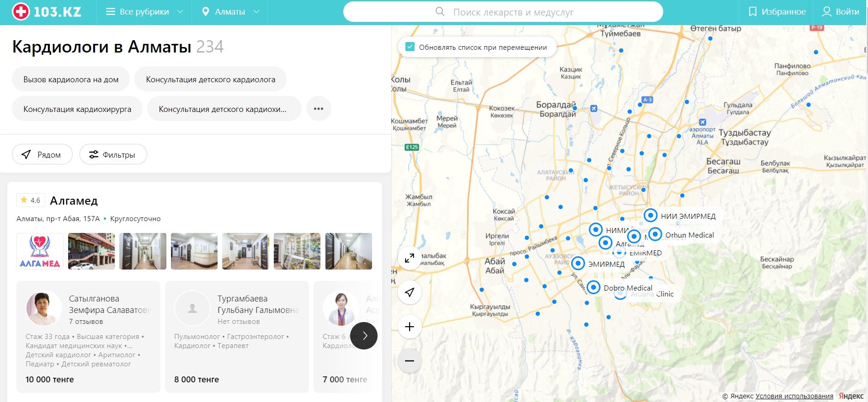Zoom in on the map
This screenshot has height=402, width=868.
click(410, 327)
